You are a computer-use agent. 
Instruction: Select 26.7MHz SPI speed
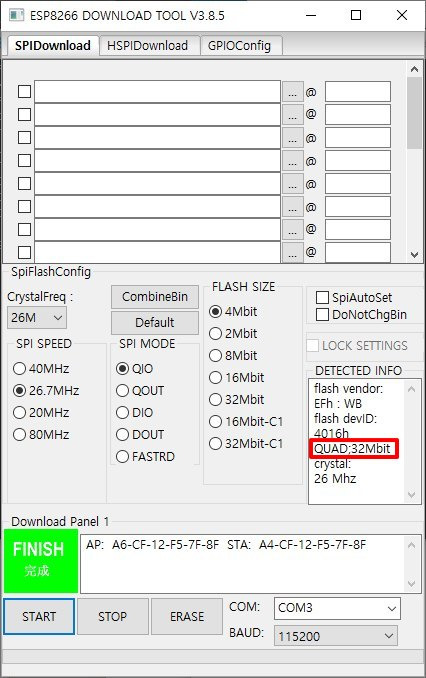(46, 390)
